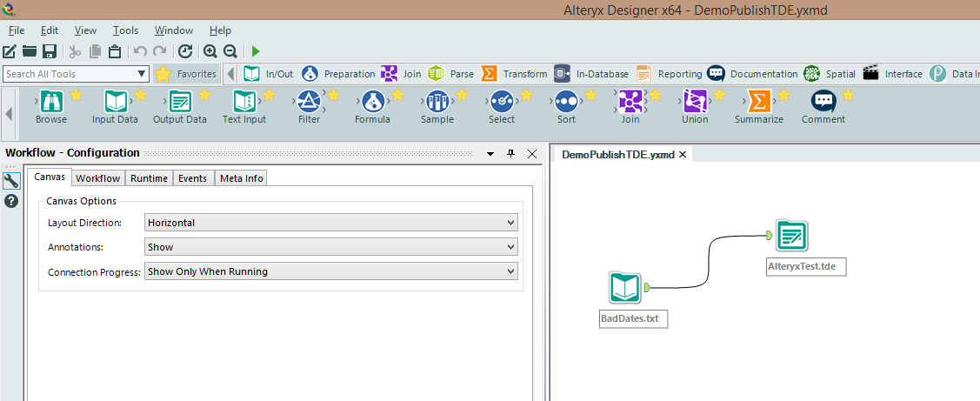Select the BadDates.txt input node

624,288
